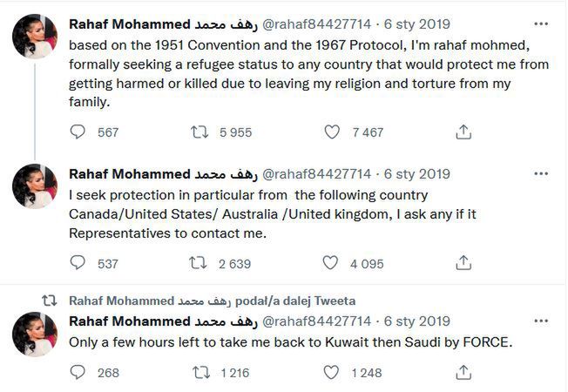The image size is (568, 392).
Task: Open avatar beside the Canada/United States tweet
Action: [x=35, y=186]
